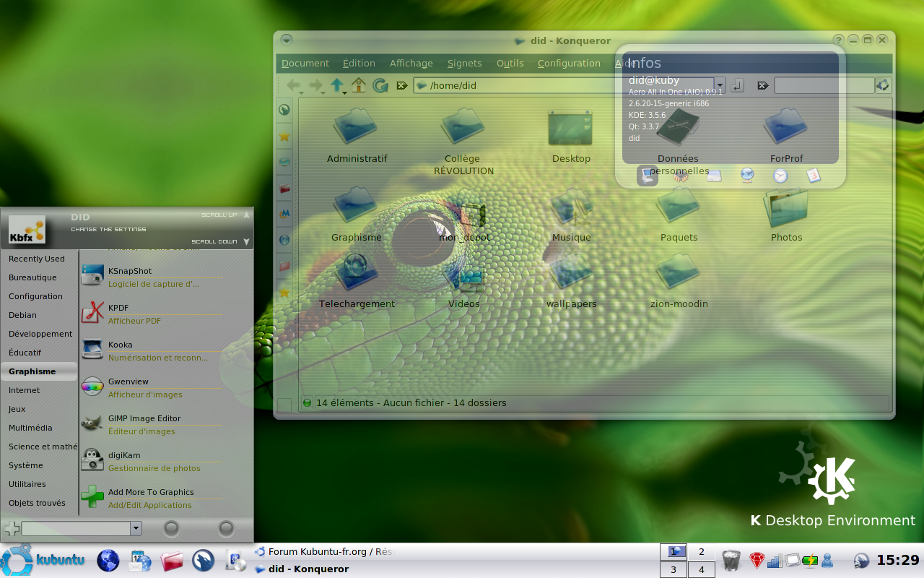924x578 pixels.
Task: Open Signets menu
Action: coord(464,64)
